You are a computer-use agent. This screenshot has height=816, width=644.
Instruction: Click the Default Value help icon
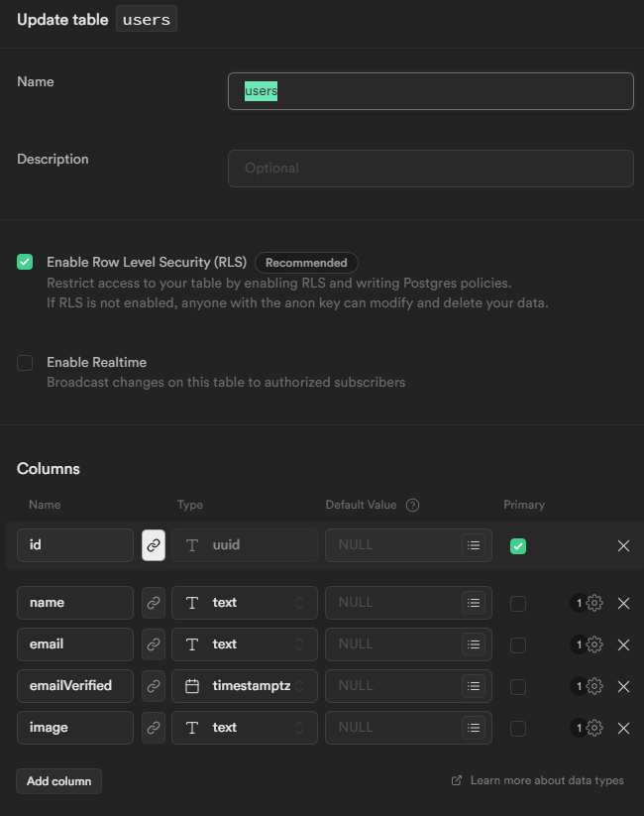(413, 505)
